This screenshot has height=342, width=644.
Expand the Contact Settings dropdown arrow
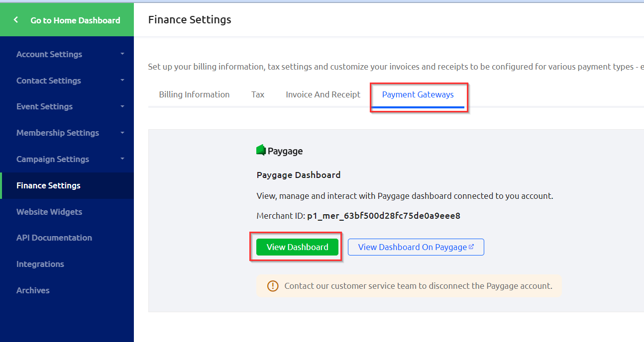(x=122, y=80)
